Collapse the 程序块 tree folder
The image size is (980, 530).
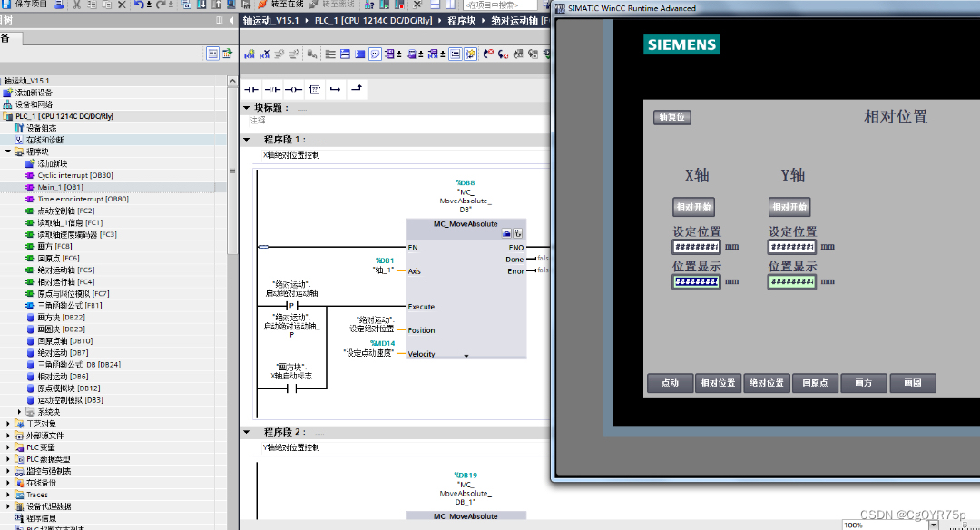coord(8,152)
